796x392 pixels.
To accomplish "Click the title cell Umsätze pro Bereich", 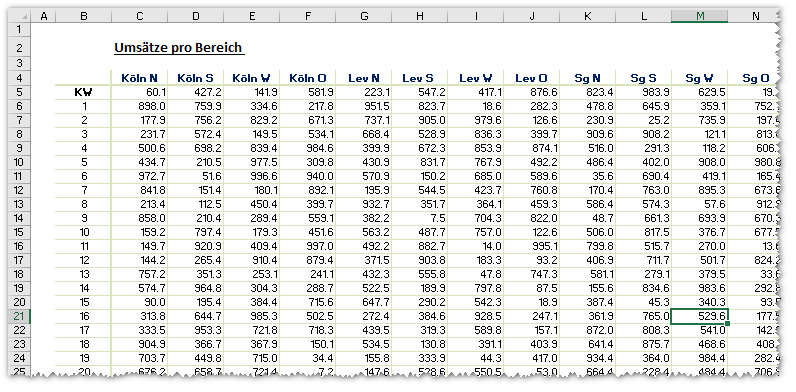I will pos(179,48).
